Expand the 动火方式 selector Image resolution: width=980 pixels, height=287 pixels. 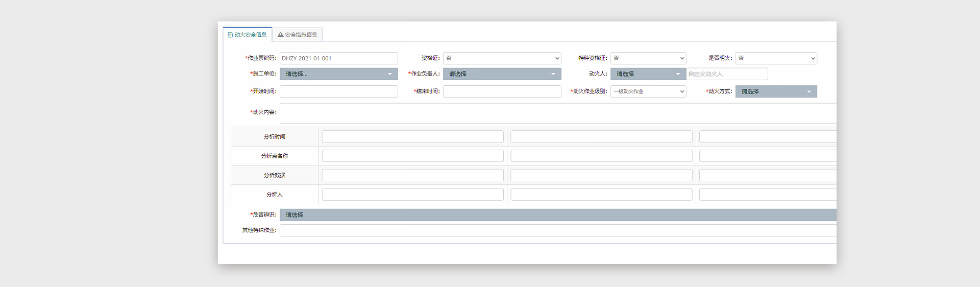point(776,91)
